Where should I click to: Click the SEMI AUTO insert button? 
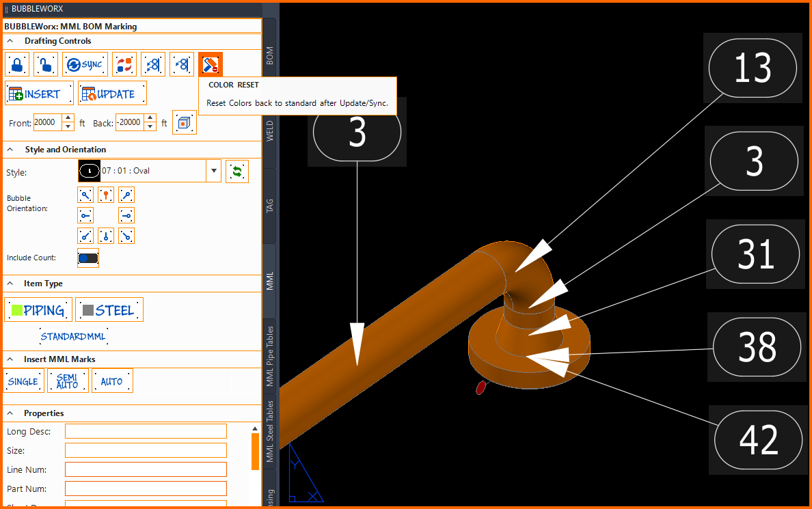[x=68, y=381]
